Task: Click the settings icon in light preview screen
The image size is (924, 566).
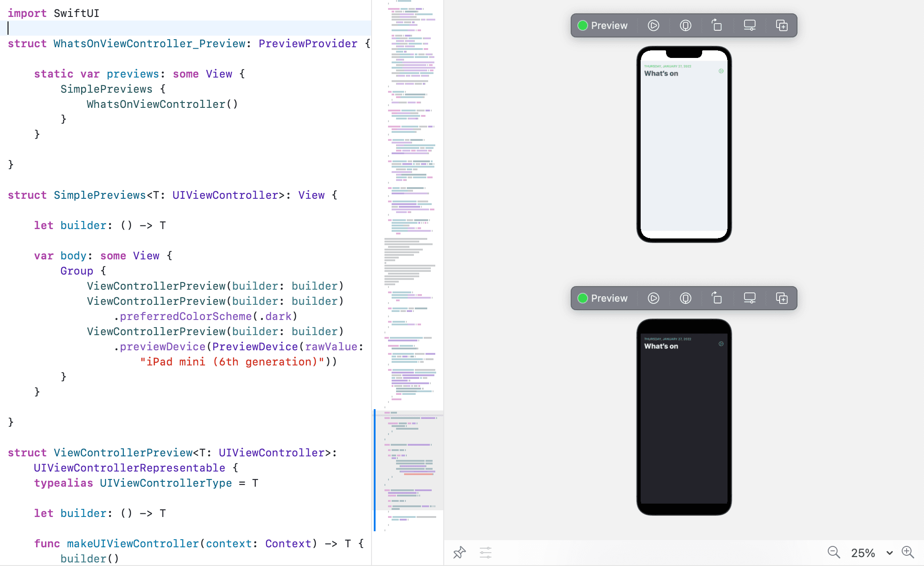Action: click(721, 71)
